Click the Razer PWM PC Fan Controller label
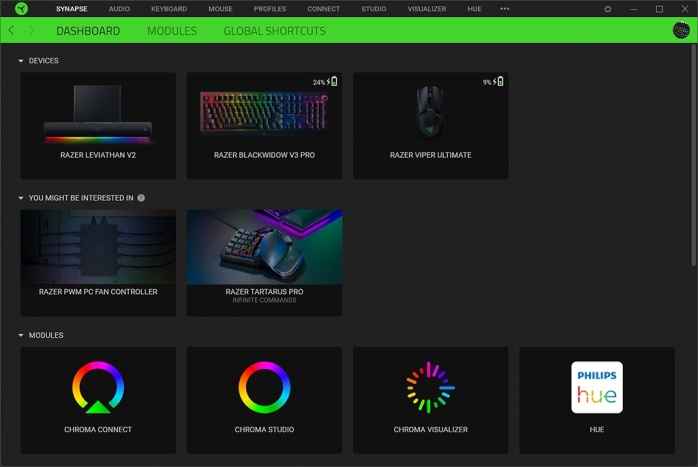Screen dimensions: 698x467 [x=98, y=292]
